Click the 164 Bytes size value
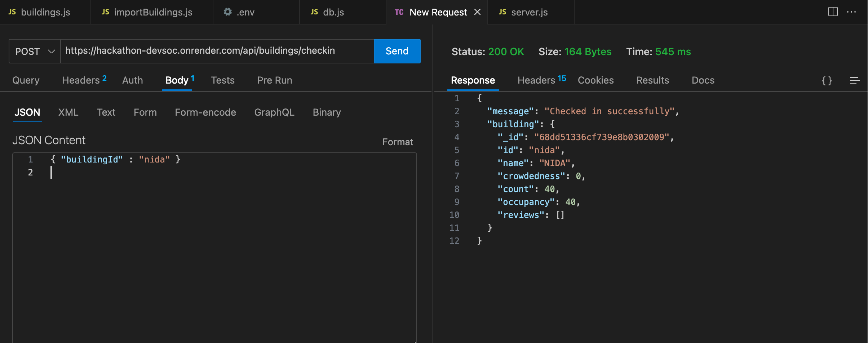 coord(588,52)
